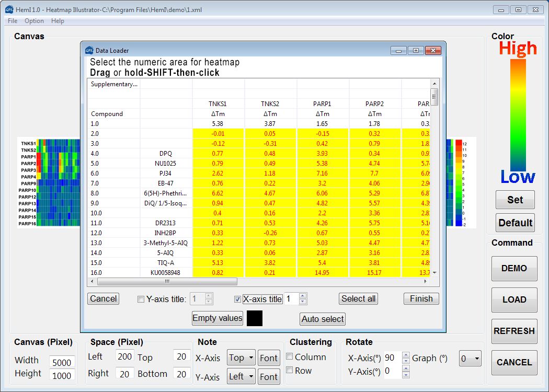Click the horizontal scrollbar right arrow in table
The height and width of the screenshot is (392, 549).
pos(425,282)
